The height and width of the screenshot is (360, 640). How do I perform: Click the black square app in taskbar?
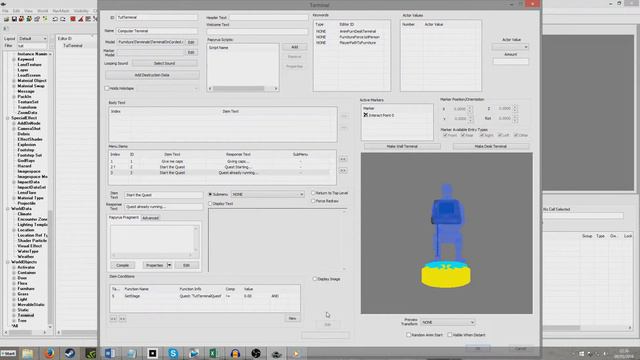pos(152,353)
